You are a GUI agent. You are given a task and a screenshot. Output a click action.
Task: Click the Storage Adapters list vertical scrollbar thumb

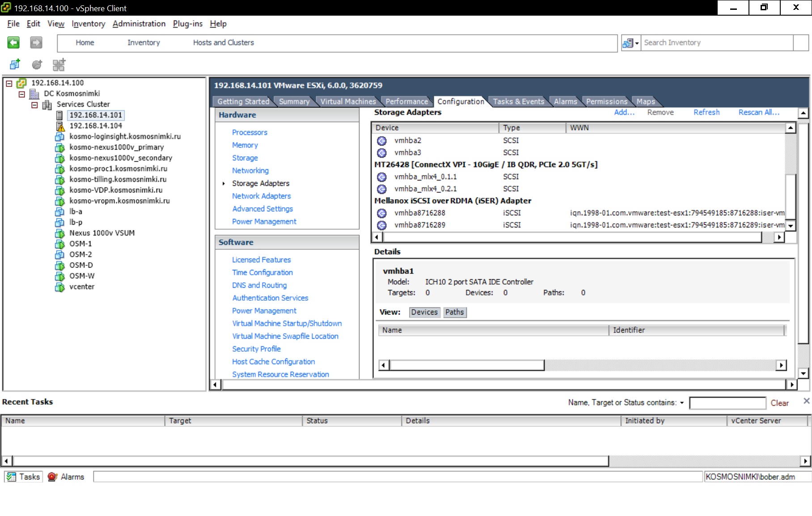[x=791, y=196]
